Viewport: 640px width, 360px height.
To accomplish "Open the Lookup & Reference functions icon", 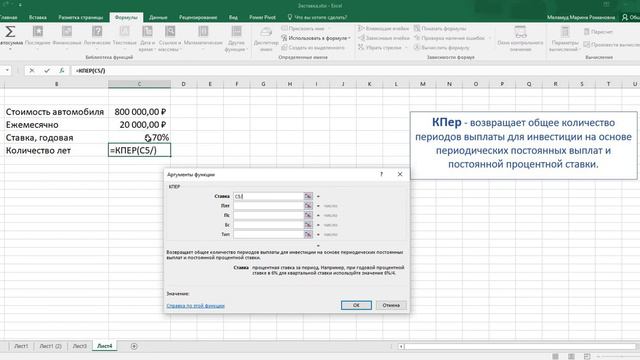I will [x=170, y=32].
